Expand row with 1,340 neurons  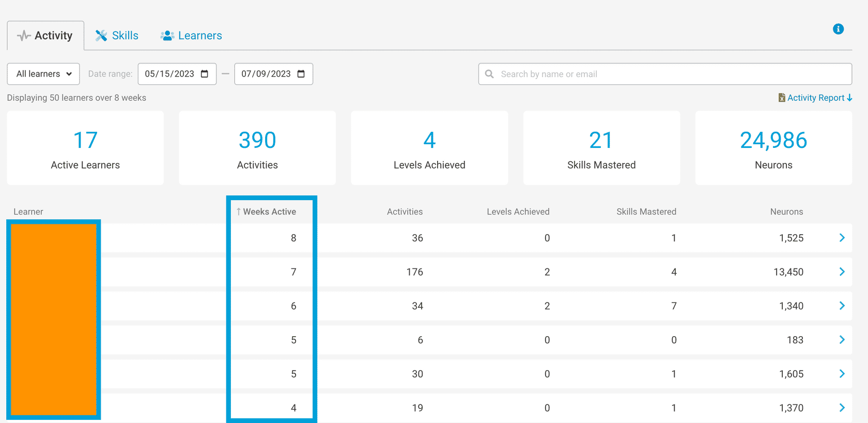[842, 306]
